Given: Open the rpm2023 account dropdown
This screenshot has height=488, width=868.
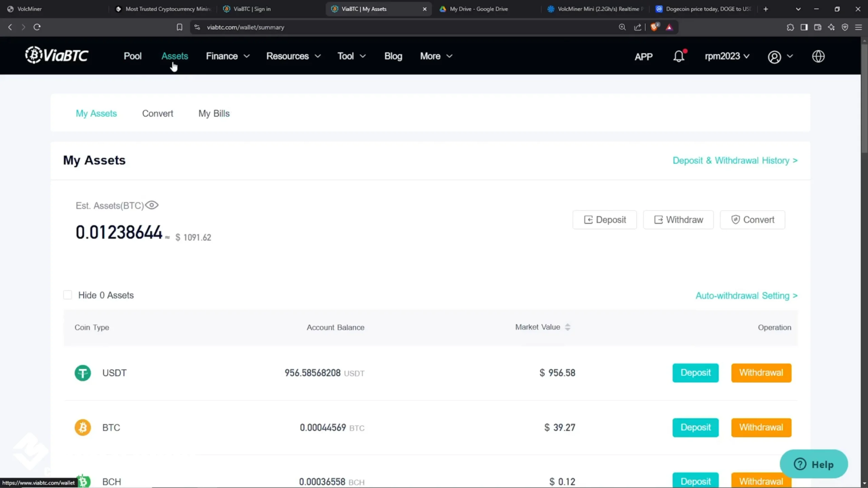Looking at the screenshot, I should point(727,56).
